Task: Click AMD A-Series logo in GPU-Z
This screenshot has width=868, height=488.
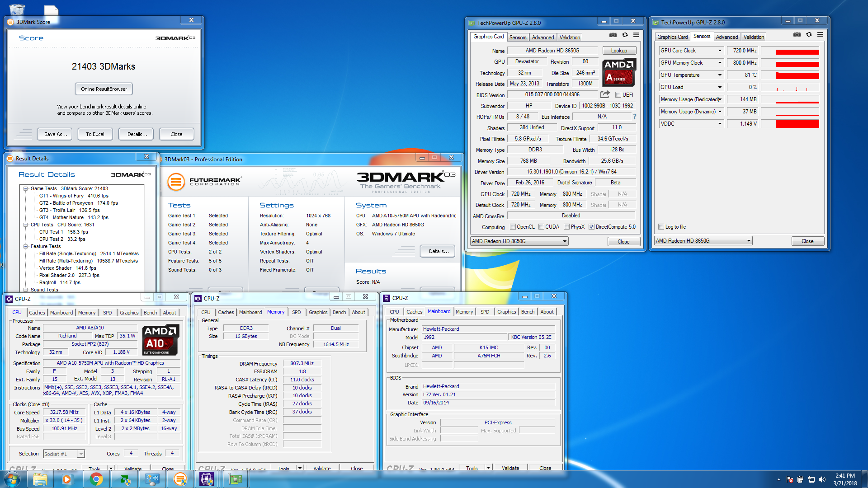Action: tap(619, 72)
